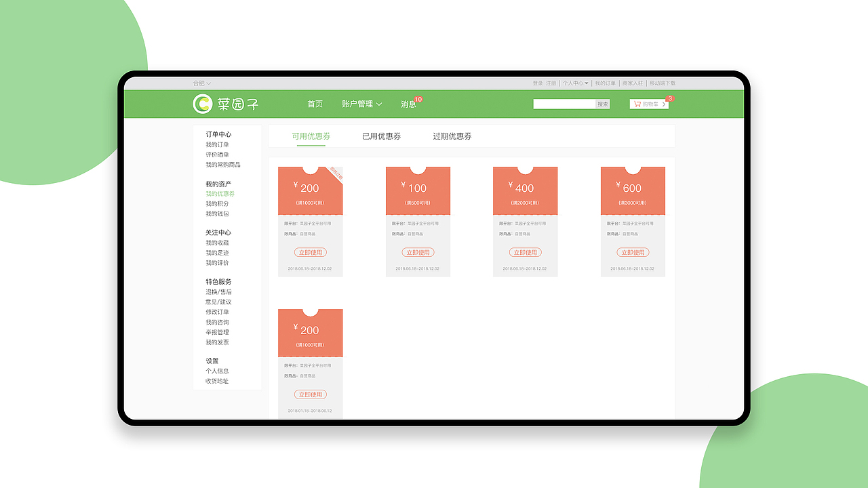
Task: Select the ¥400 coupon card (满2000可用)
Action: pos(526,222)
